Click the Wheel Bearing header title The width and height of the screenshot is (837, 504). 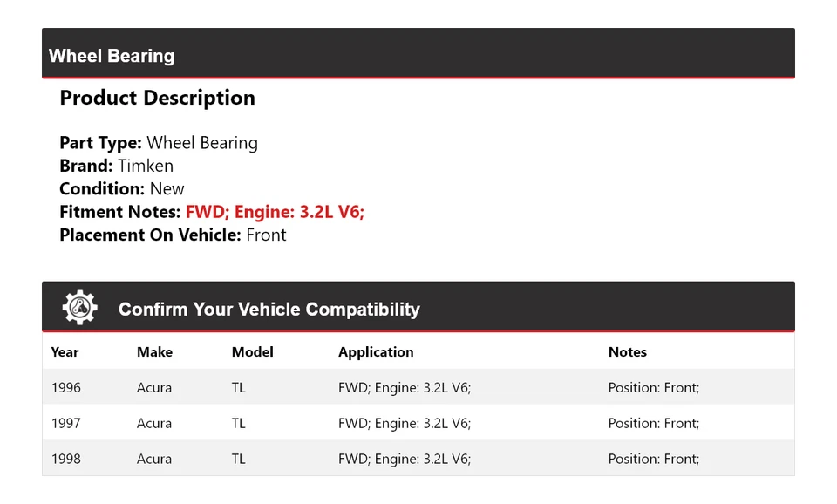click(x=112, y=56)
